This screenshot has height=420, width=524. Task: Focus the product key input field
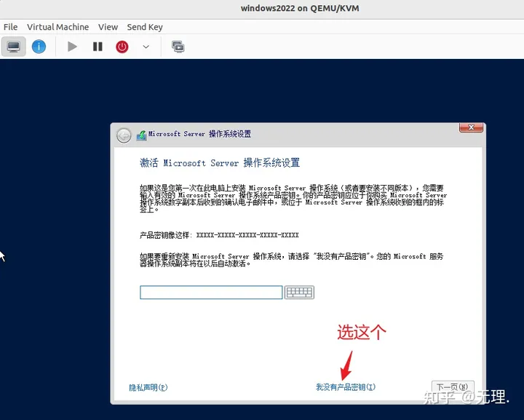tap(211, 293)
